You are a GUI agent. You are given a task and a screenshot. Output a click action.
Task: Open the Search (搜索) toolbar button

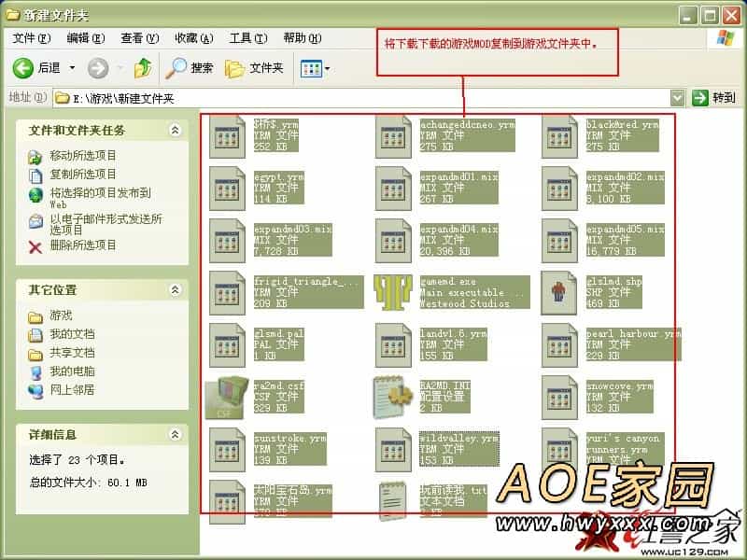click(190, 67)
